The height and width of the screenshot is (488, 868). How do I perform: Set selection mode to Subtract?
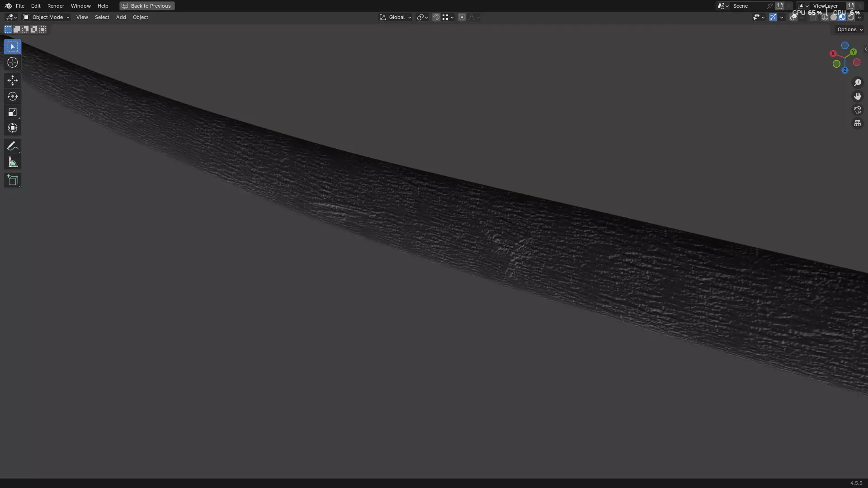pos(25,29)
